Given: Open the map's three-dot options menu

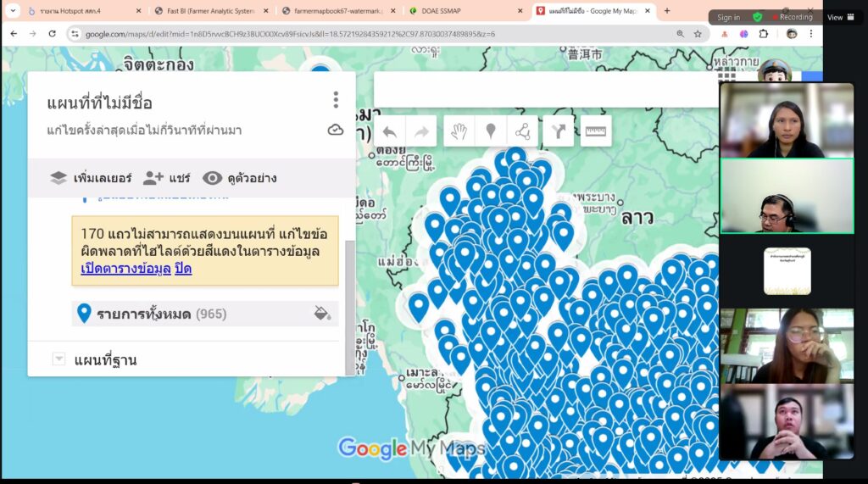Looking at the screenshot, I should tap(336, 100).
